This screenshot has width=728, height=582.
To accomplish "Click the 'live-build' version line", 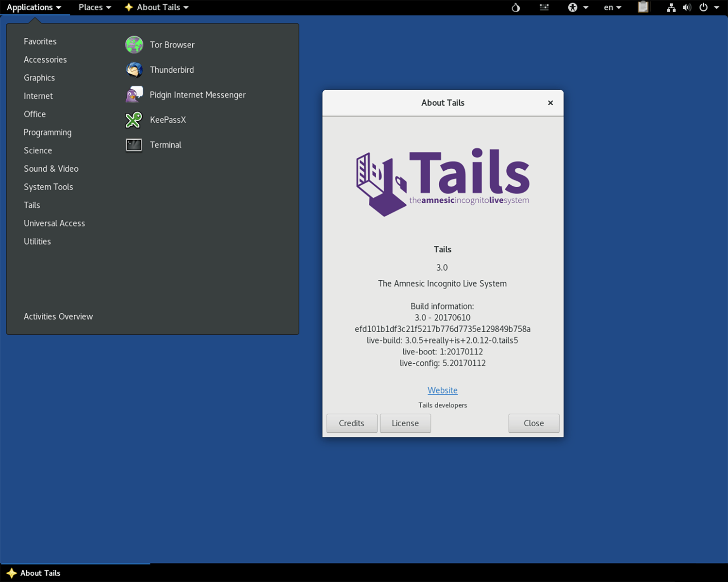I will 443,340.
